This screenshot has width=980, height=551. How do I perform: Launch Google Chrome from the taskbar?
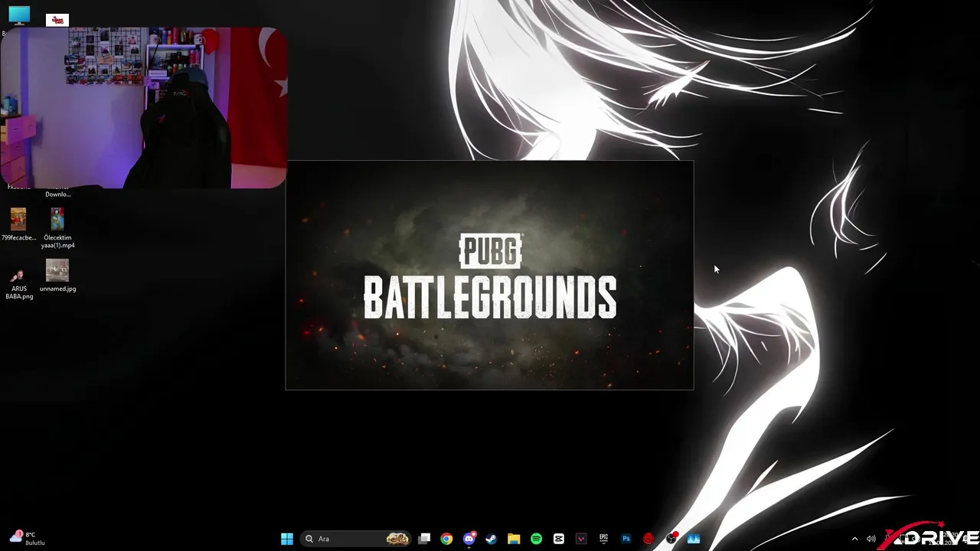[446, 539]
